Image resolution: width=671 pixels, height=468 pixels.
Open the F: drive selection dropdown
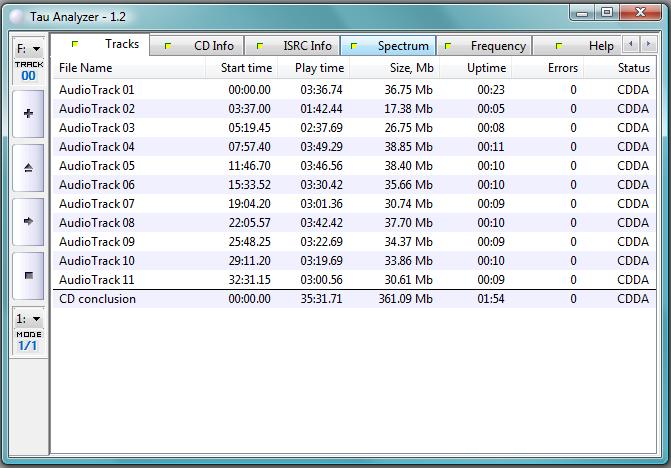[28, 49]
